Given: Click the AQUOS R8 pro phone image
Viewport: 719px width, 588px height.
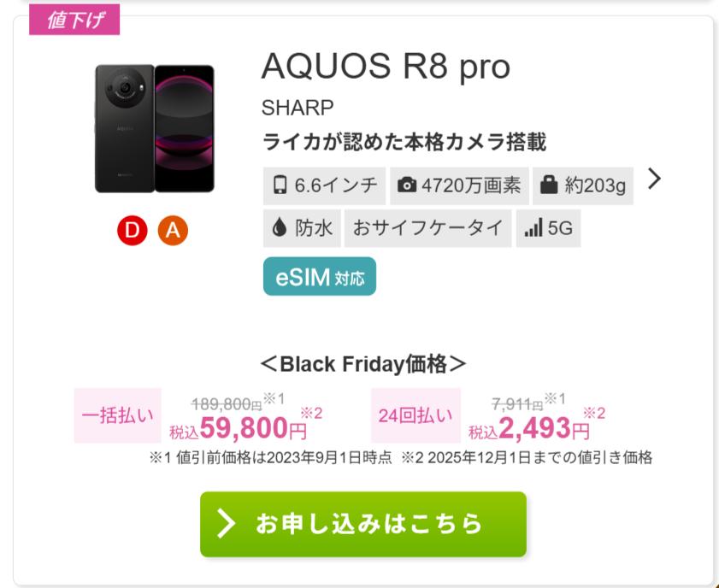Looking at the screenshot, I should coord(155,128).
